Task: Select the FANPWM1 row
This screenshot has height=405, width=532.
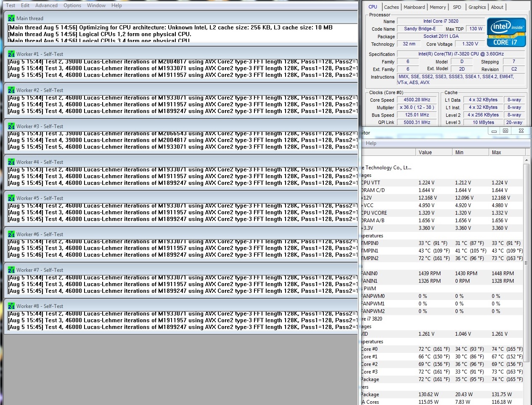Action: click(442, 304)
